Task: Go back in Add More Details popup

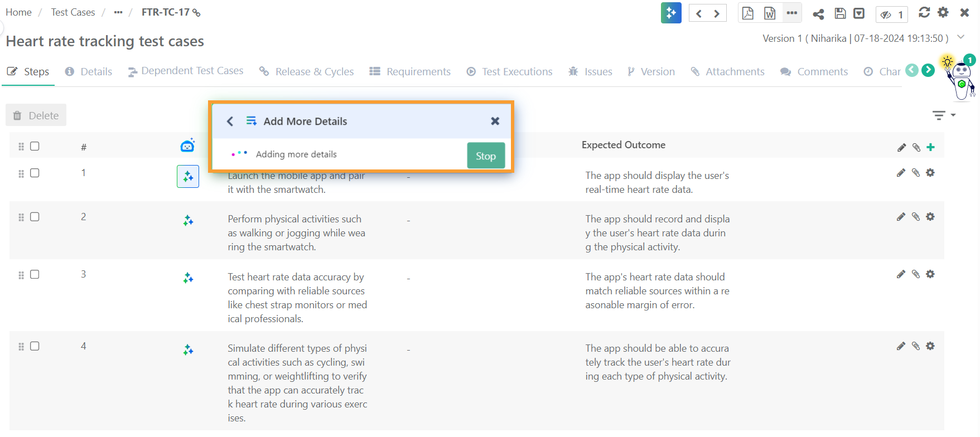Action: (230, 121)
